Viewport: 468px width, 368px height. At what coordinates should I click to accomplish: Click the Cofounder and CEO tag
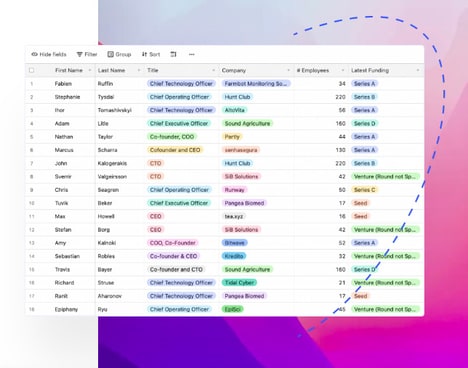coord(175,150)
